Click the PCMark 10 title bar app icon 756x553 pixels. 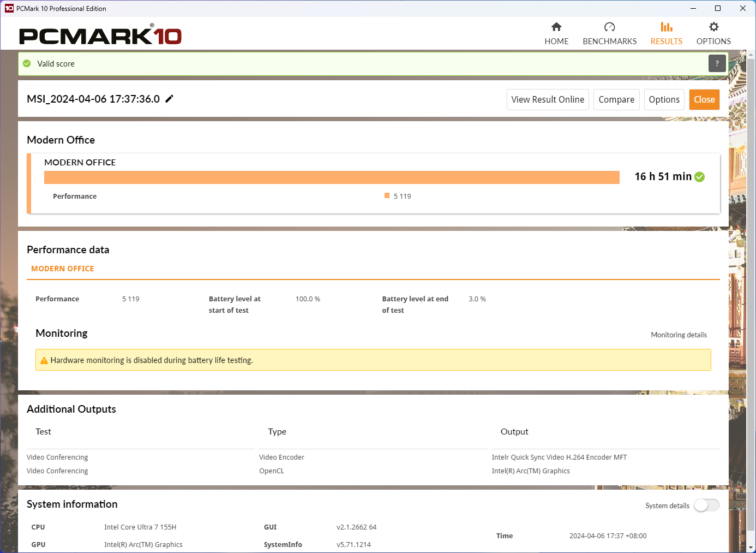pyautogui.click(x=9, y=8)
